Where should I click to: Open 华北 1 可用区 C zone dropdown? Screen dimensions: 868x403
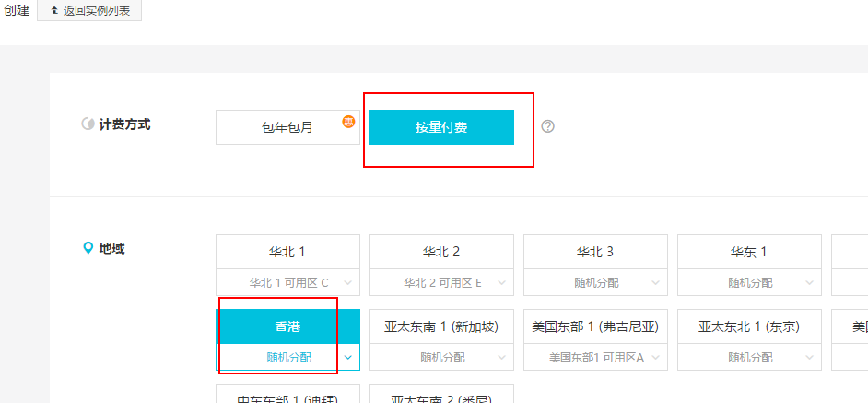287,283
